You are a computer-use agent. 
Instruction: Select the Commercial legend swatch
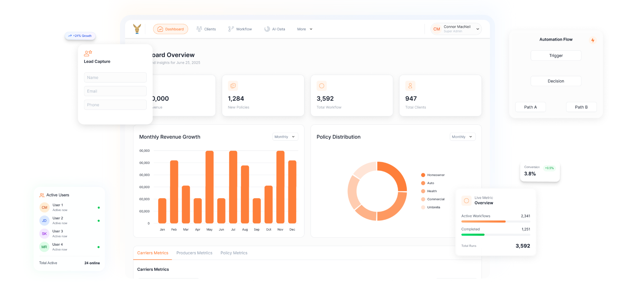423,199
